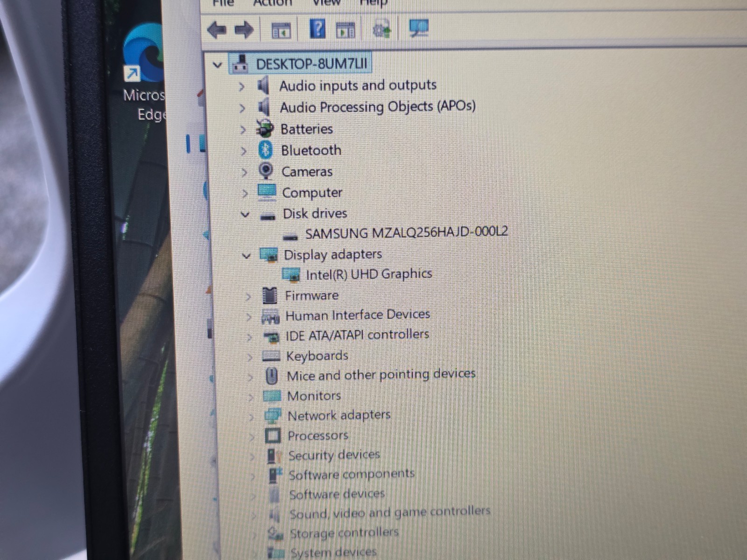Viewport: 747px width, 560px height.
Task: Open the File menu
Action: [223, 3]
